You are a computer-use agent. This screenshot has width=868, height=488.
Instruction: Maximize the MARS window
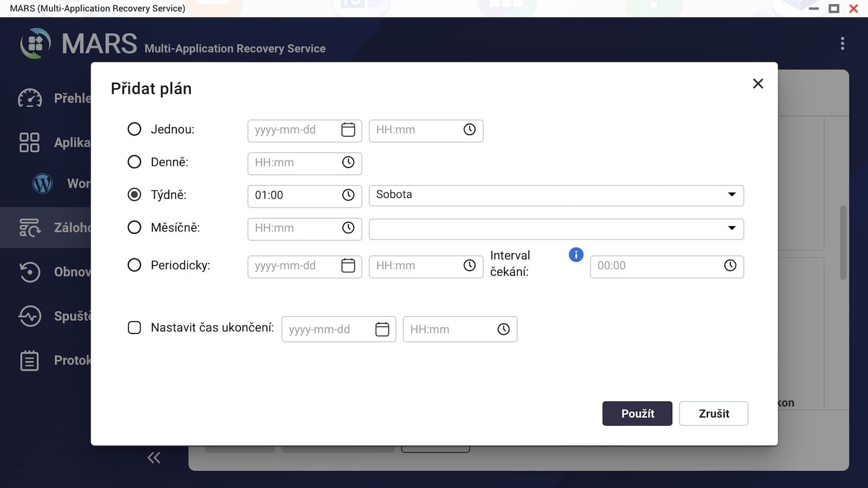pyautogui.click(x=834, y=8)
